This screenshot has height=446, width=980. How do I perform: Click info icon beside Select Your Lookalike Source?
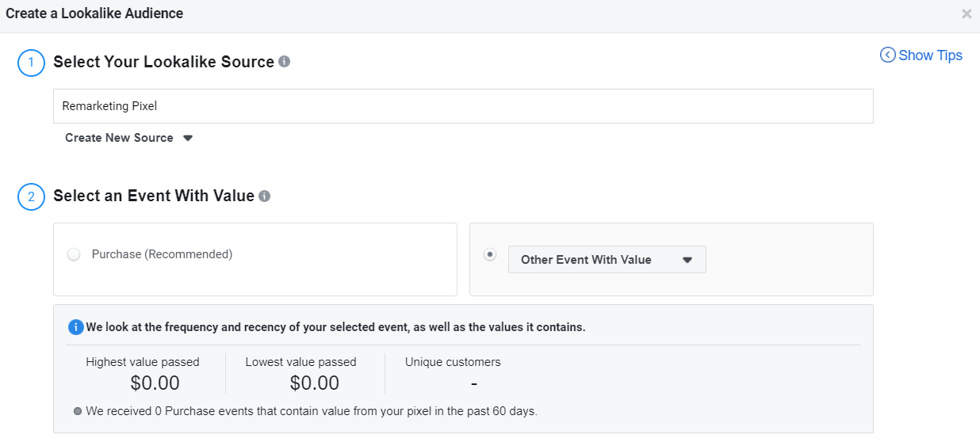pos(285,61)
